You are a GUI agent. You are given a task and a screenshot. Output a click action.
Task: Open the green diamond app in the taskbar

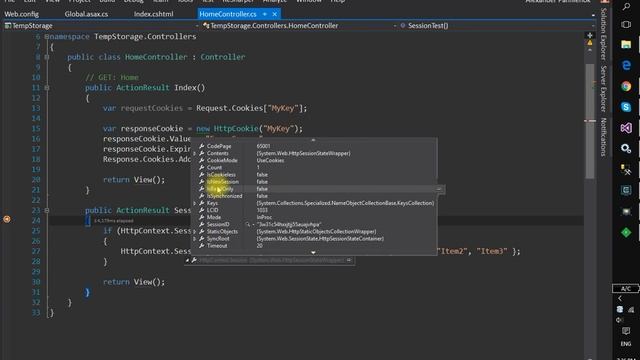[x=626, y=232]
